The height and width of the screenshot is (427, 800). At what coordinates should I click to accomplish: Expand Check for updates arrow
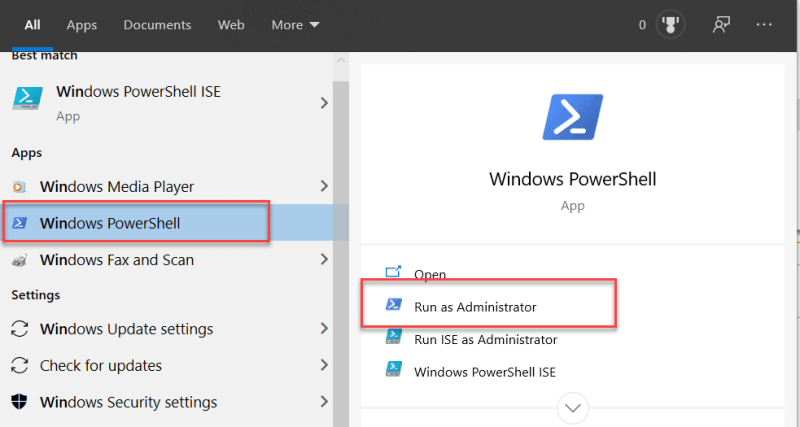[323, 365]
